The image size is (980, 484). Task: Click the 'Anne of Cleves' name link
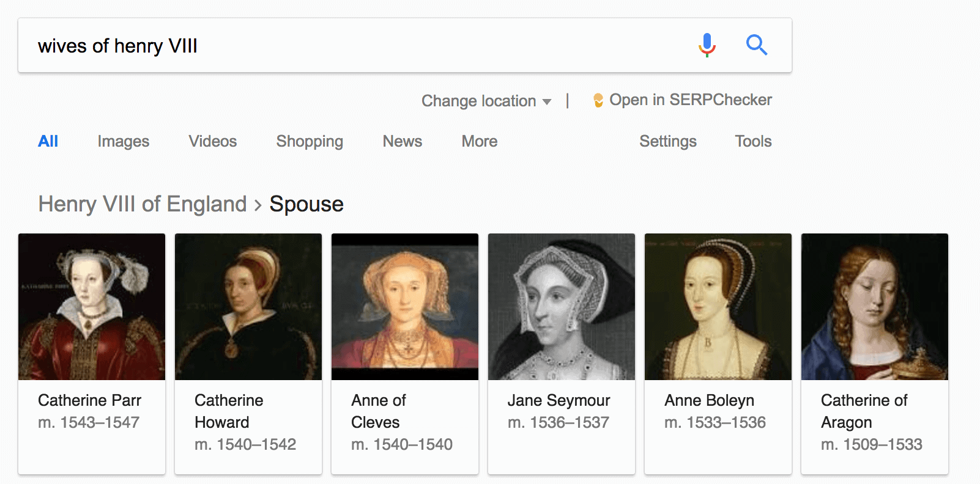tap(379, 411)
